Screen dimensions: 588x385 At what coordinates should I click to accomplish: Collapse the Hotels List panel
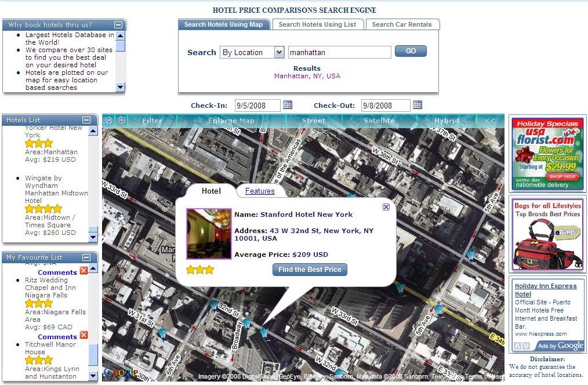pyautogui.click(x=86, y=120)
